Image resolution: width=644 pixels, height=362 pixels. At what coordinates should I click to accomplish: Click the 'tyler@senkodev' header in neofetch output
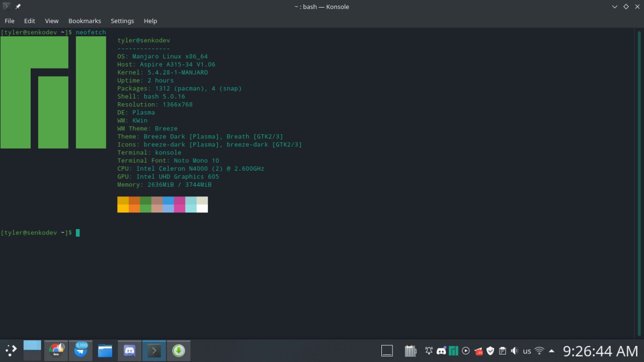pyautogui.click(x=144, y=40)
